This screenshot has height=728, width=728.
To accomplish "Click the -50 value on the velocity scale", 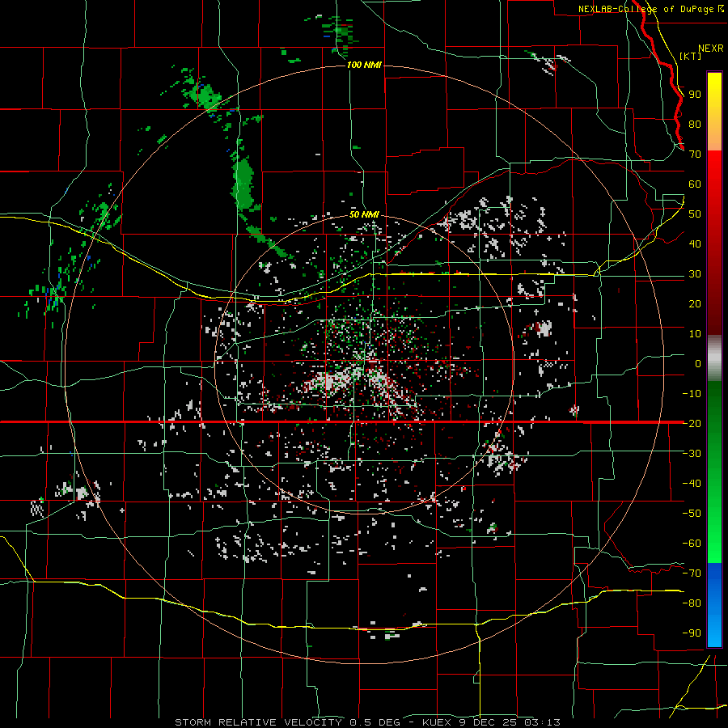I will pos(692,513).
